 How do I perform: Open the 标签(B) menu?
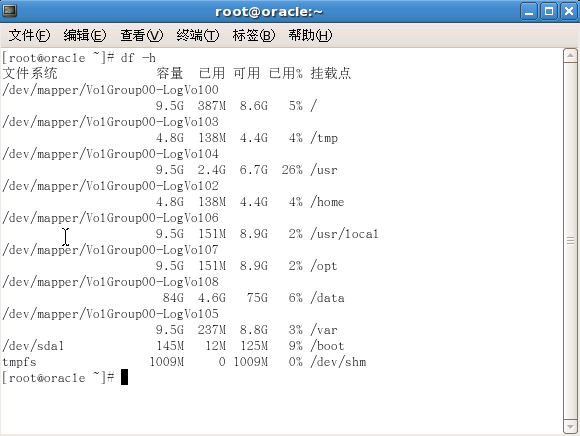(254, 36)
